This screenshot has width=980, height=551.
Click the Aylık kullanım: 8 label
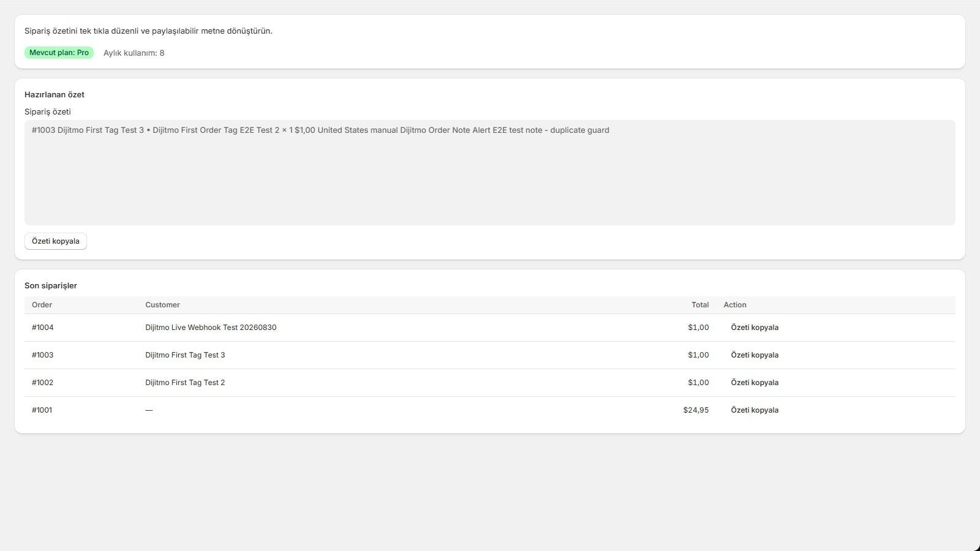point(134,53)
